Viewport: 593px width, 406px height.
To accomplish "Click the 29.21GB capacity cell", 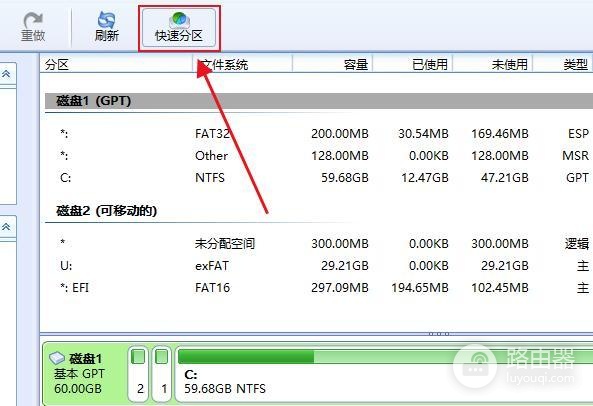I will click(345, 265).
